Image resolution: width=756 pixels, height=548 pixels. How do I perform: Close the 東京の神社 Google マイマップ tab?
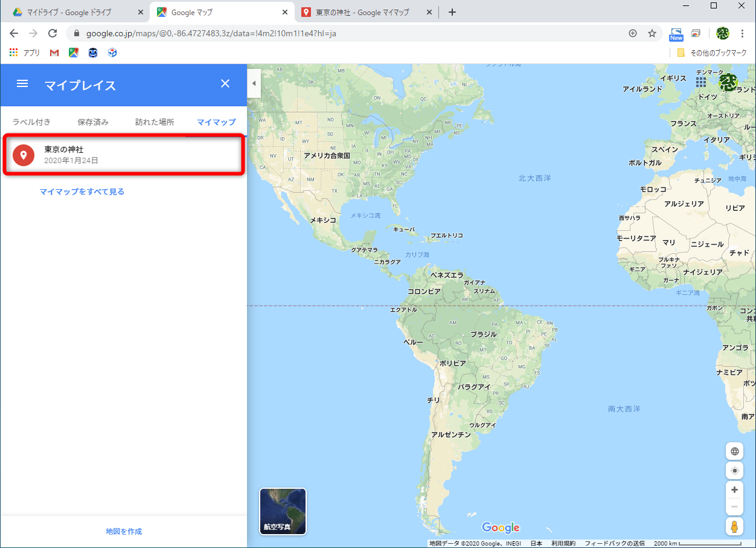(429, 12)
